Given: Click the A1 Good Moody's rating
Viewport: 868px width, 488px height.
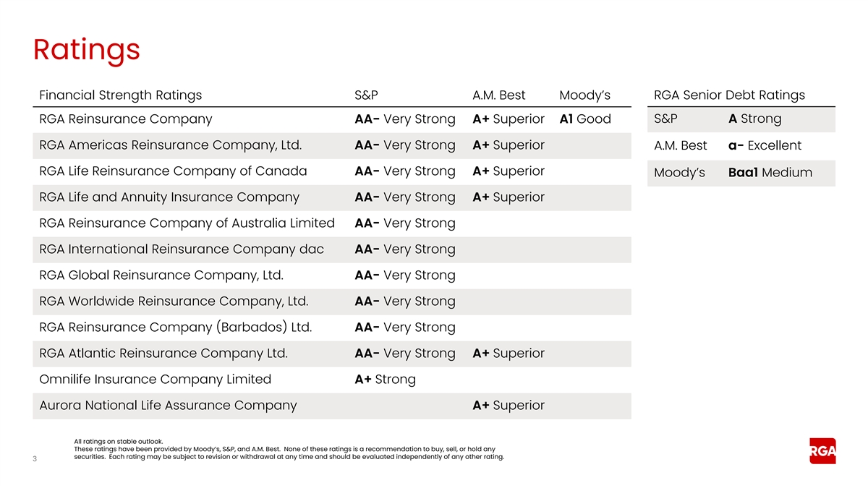Looking at the screenshot, I should tap(585, 119).
